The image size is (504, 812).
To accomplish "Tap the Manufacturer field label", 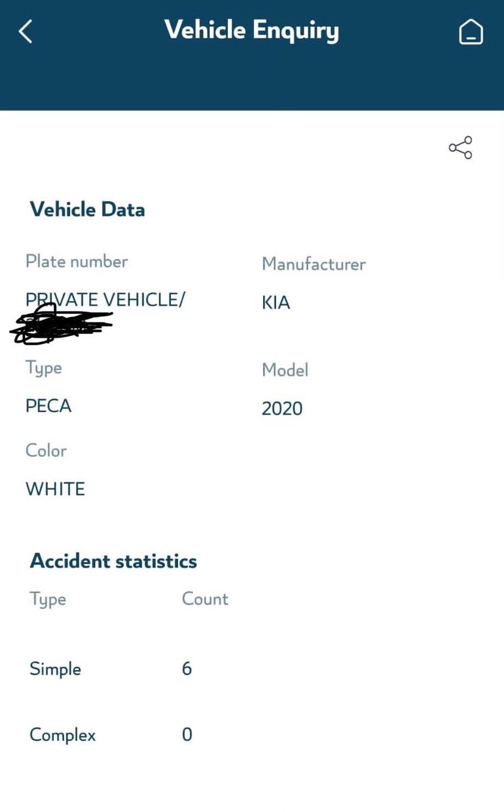I will pos(313,264).
